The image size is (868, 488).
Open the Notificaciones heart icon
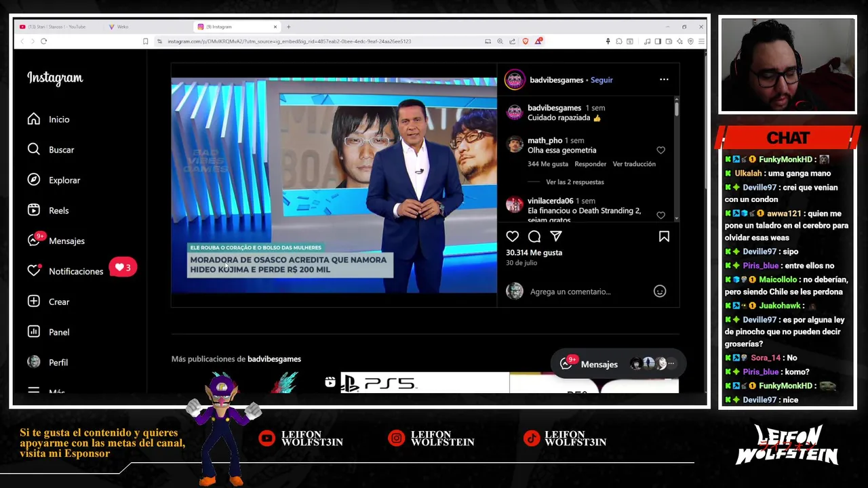tap(34, 271)
